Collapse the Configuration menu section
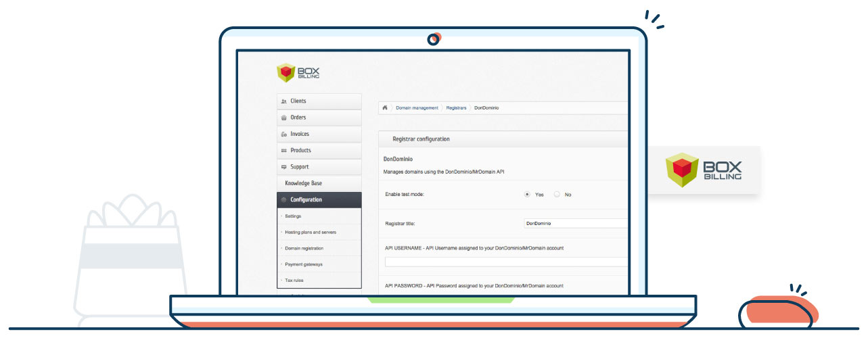The image size is (868, 340). pos(319,200)
